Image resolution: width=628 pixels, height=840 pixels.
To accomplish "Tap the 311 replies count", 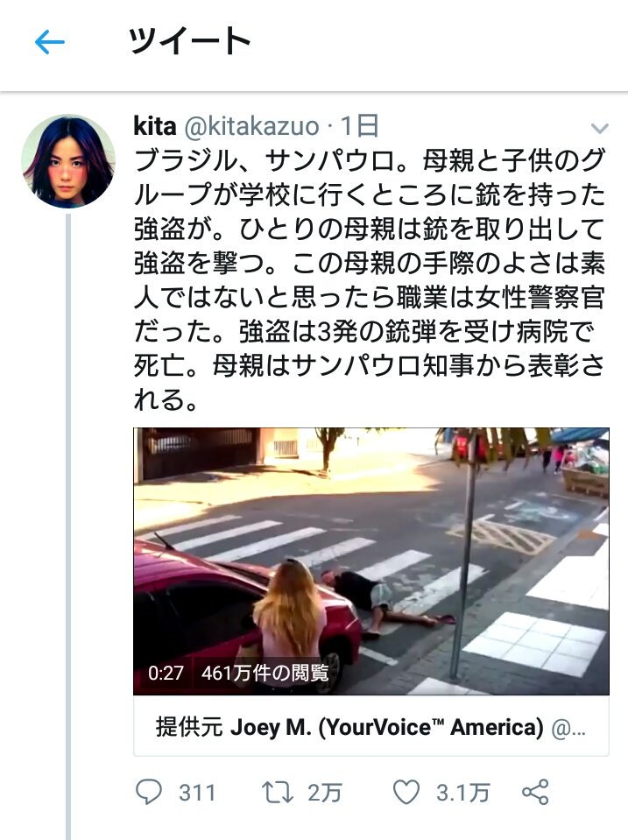I will click(197, 793).
